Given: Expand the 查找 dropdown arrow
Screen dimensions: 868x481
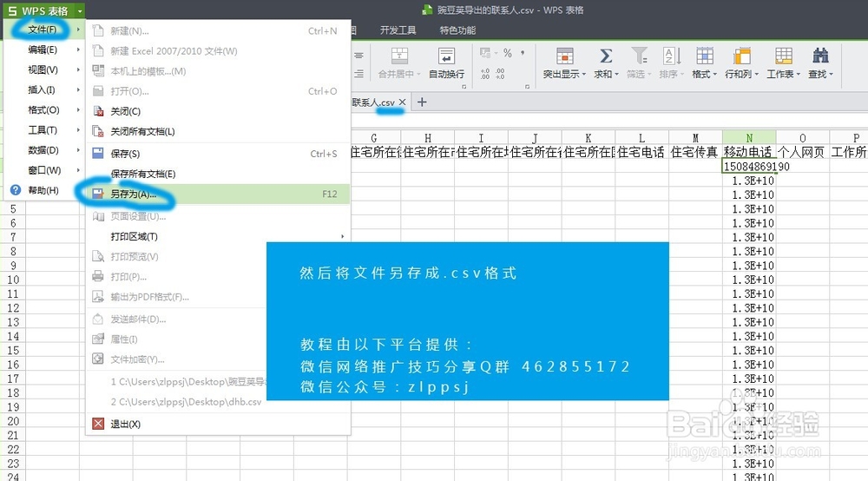Looking at the screenshot, I should pyautogui.click(x=831, y=74).
